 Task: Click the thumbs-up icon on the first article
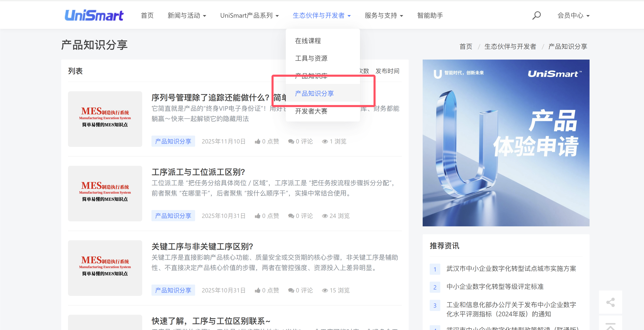pos(257,141)
